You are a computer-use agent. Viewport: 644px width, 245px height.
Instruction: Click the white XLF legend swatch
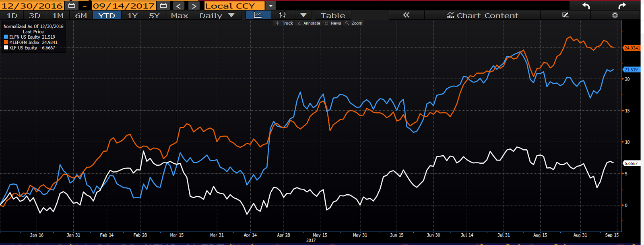coord(6,47)
